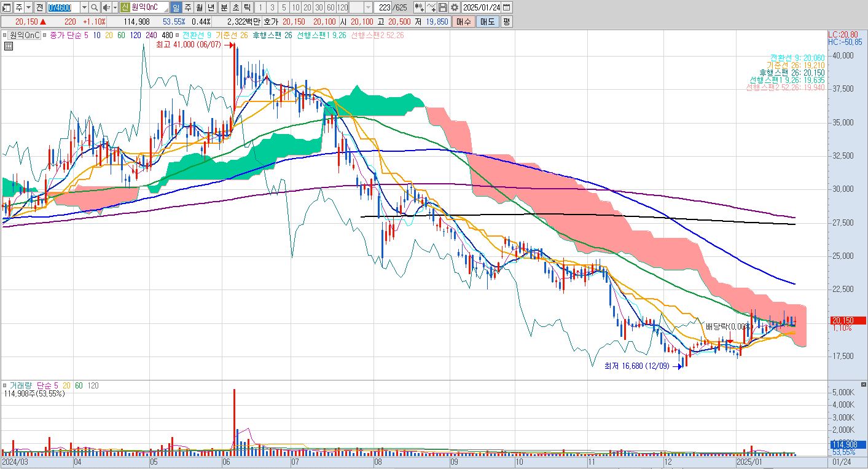Click the 전환선 Ichimoku legend marker
The width and height of the screenshot is (868, 469).
tap(178, 35)
